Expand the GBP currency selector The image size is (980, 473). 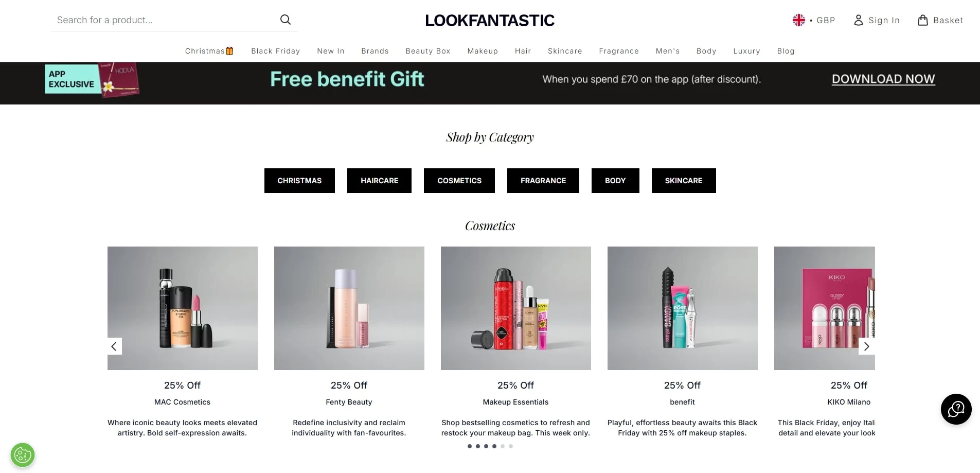point(826,20)
